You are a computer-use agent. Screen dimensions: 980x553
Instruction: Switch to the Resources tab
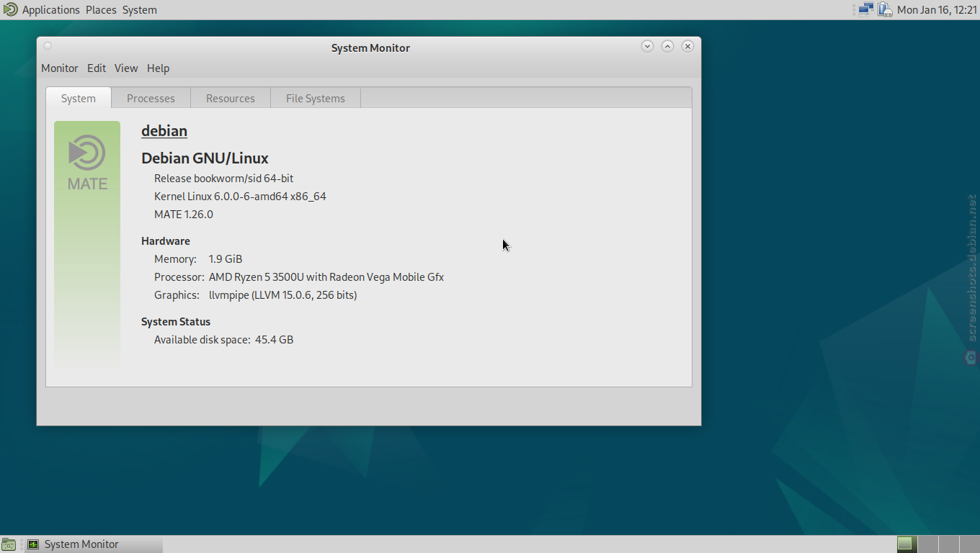click(x=231, y=99)
